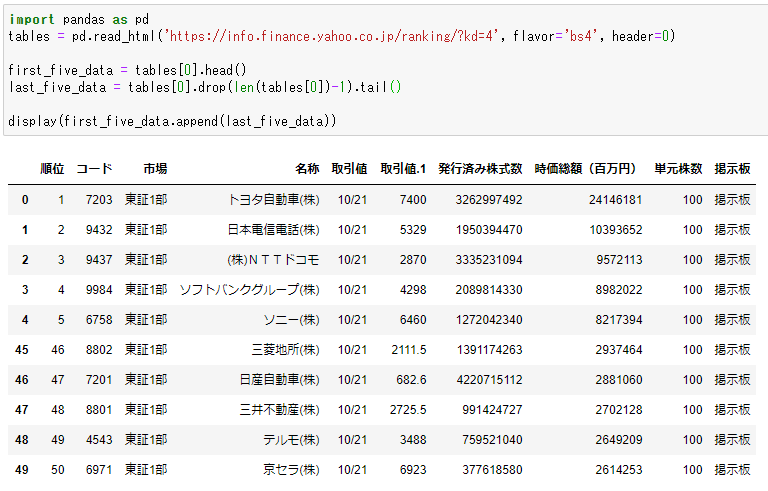The image size is (768, 491).
Task: Click price value 6460
Action: 413,319
